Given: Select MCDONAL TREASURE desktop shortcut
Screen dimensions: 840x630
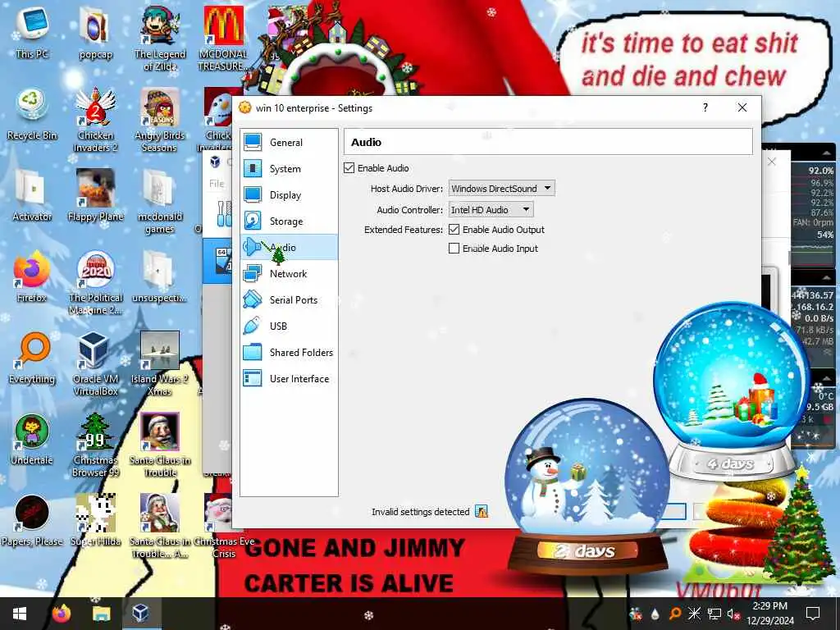Looking at the screenshot, I should click(223, 39).
